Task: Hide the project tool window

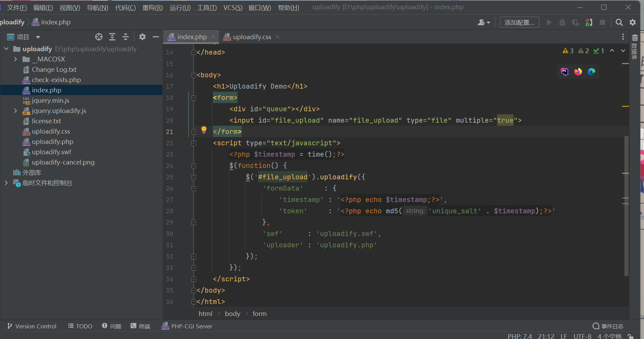Action: tap(156, 37)
